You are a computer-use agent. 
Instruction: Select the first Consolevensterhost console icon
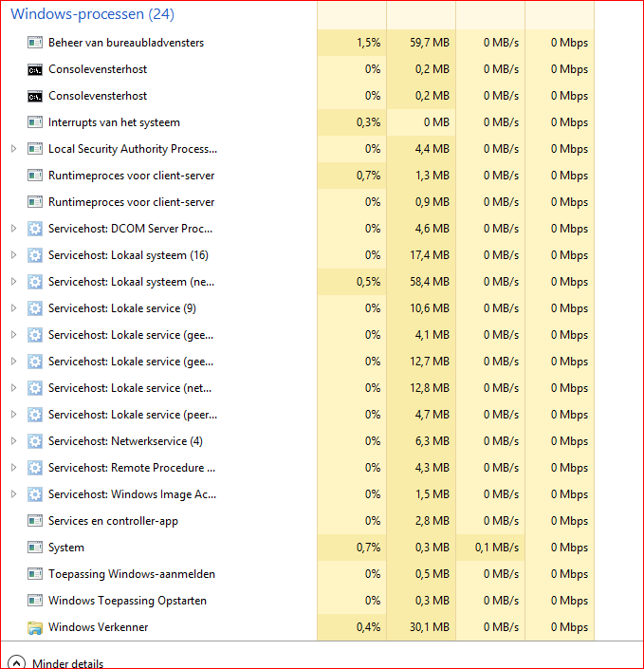click(x=35, y=69)
